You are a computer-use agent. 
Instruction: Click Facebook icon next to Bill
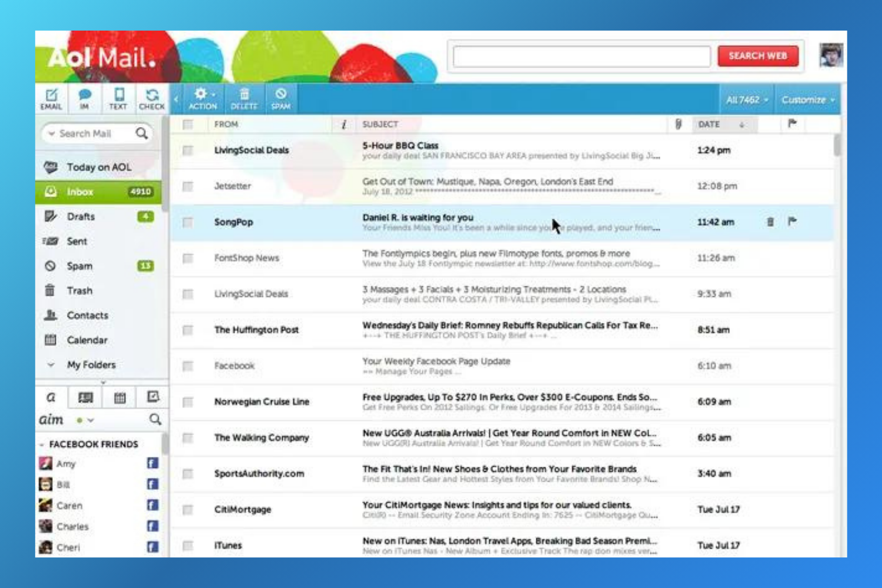tap(152, 485)
